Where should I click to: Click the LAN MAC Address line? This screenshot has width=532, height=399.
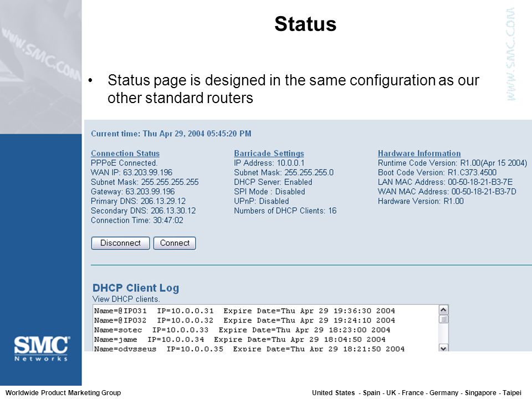click(x=446, y=182)
